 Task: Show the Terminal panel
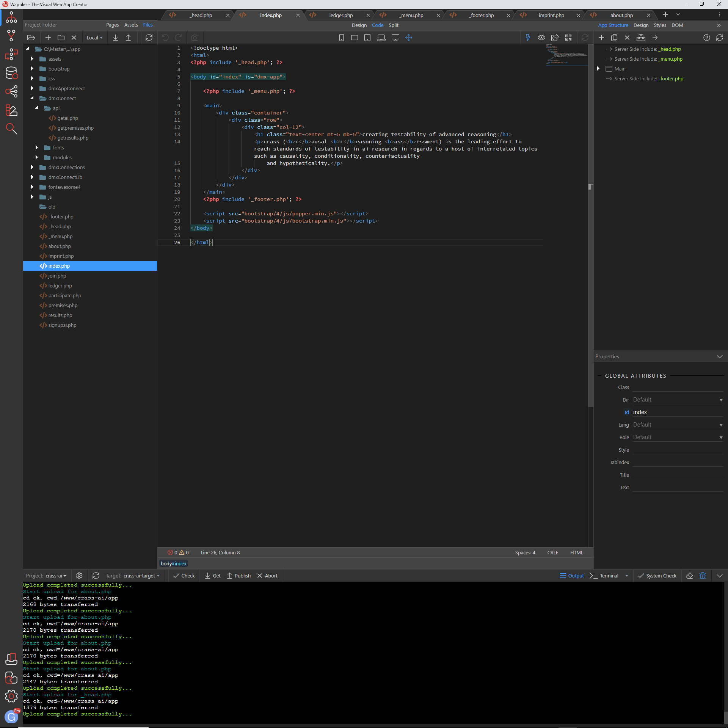pos(604,576)
